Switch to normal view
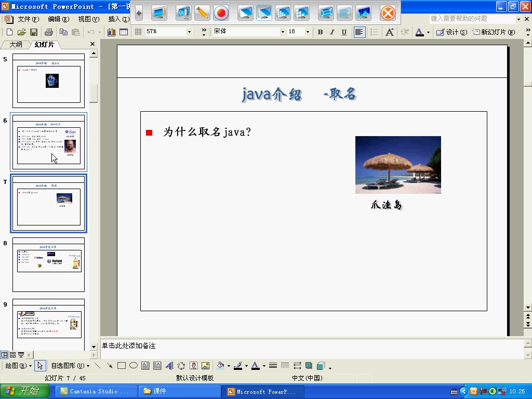Screen dimensions: 532x399 [x=4, y=355]
